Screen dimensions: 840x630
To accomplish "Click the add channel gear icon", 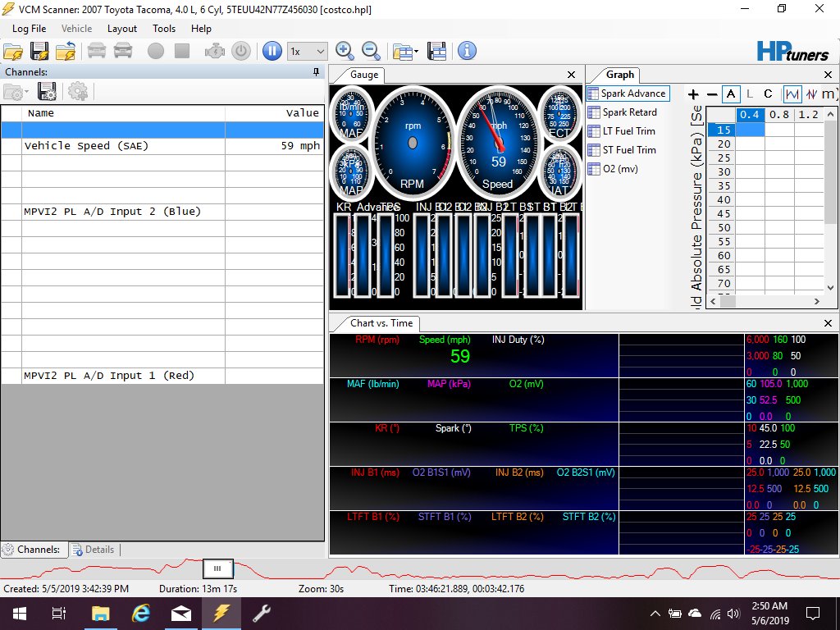I will pyautogui.click(x=78, y=92).
